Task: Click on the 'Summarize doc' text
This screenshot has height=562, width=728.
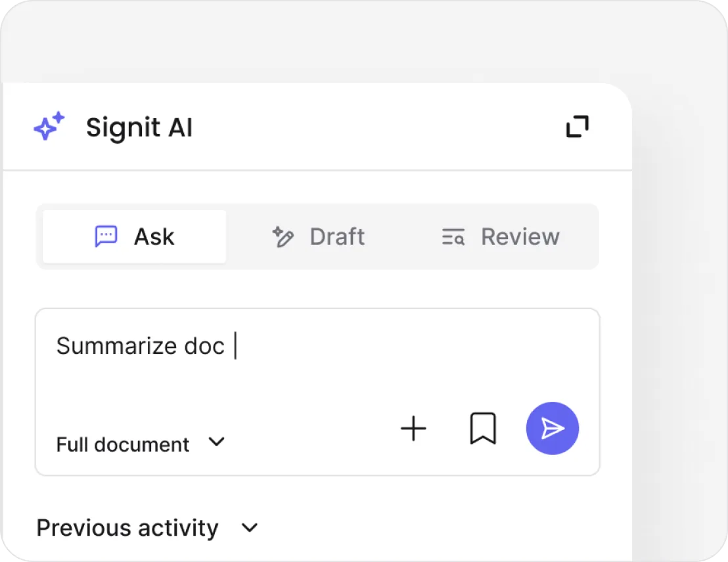Action: coord(140,346)
